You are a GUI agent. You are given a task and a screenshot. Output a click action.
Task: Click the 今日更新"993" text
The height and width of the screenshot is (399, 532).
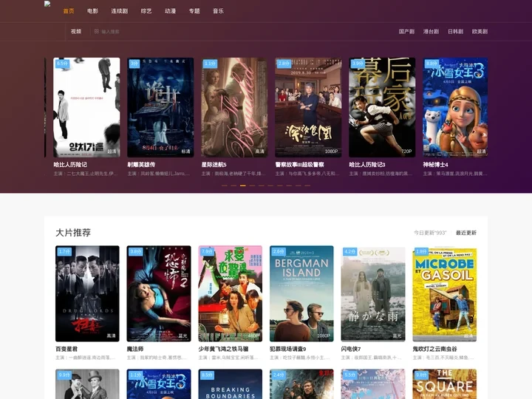[x=430, y=233]
